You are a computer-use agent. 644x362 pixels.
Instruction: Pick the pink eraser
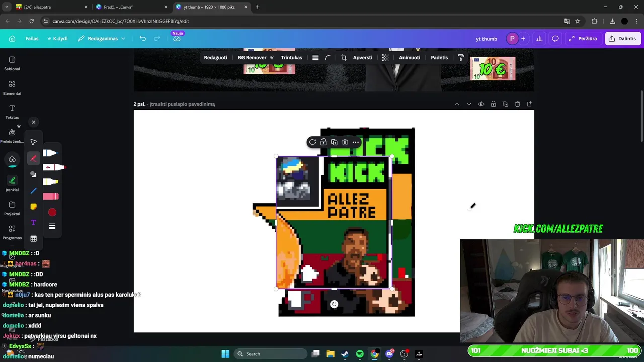[51, 196]
